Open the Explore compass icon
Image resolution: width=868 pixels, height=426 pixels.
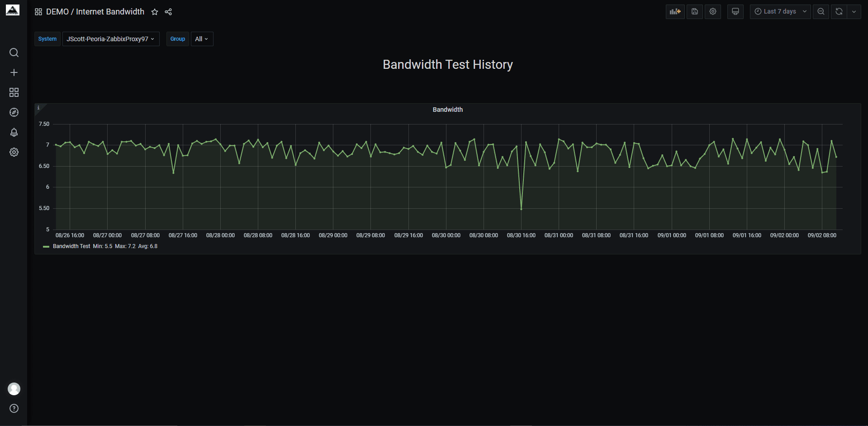pyautogui.click(x=14, y=112)
